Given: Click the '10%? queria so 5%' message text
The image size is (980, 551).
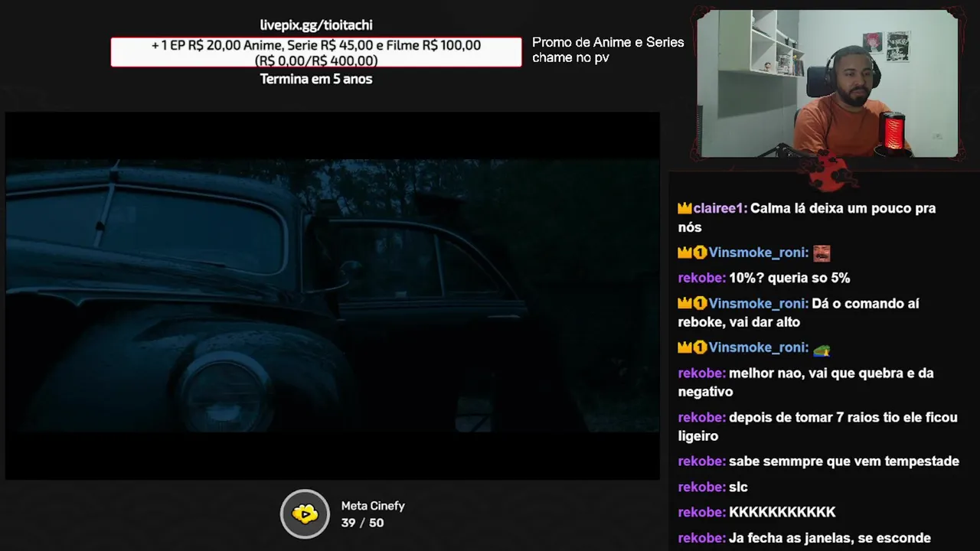Looking at the screenshot, I should [789, 278].
